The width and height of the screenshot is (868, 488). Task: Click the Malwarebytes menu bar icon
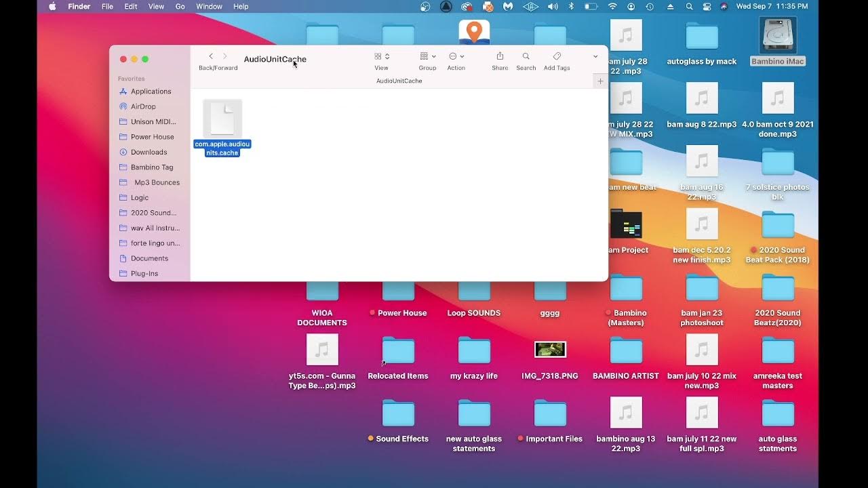(508, 6)
